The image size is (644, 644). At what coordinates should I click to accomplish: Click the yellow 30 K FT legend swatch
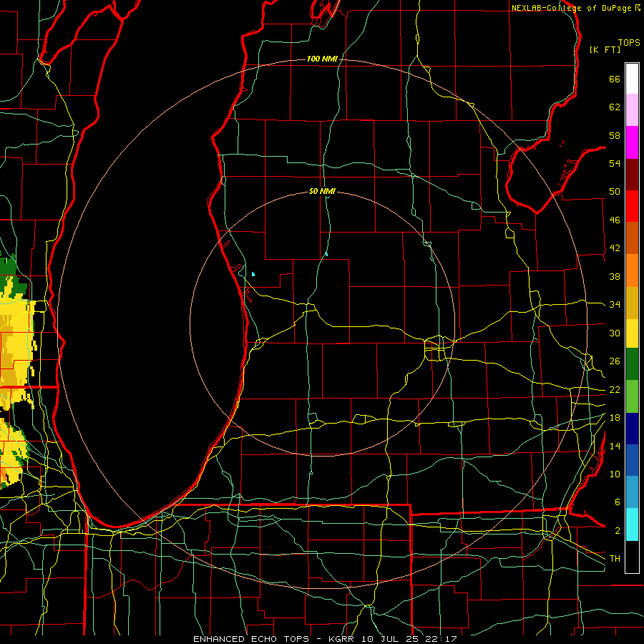pos(632,333)
